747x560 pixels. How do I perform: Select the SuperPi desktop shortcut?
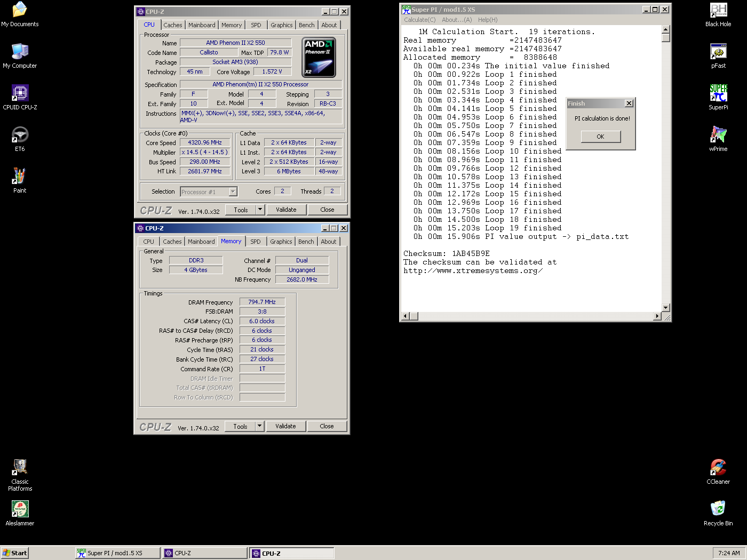pos(718,98)
